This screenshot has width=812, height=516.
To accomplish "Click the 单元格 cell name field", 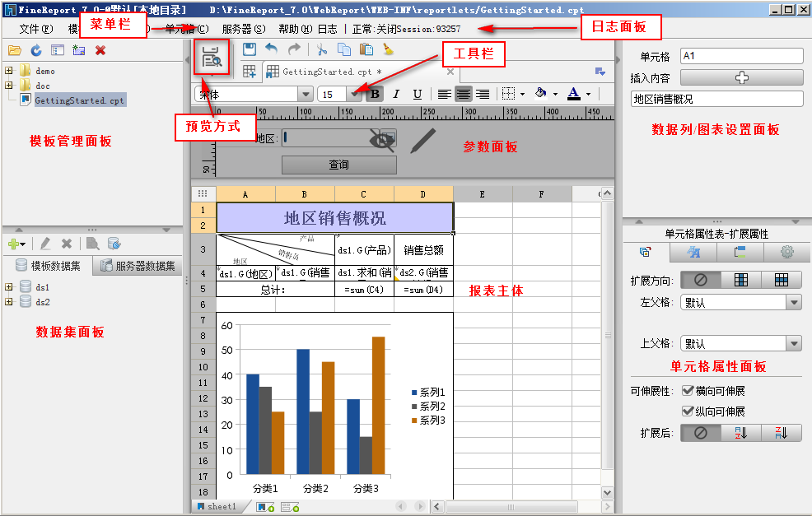I will pyautogui.click(x=741, y=56).
